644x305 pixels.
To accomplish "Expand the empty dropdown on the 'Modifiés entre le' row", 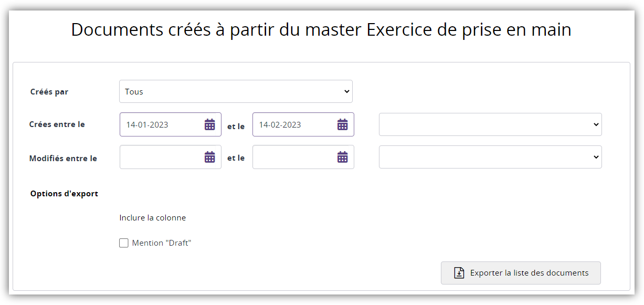I will (x=490, y=157).
